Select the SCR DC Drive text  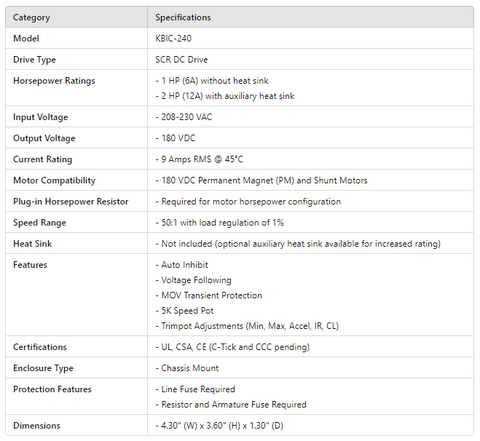pos(182,60)
